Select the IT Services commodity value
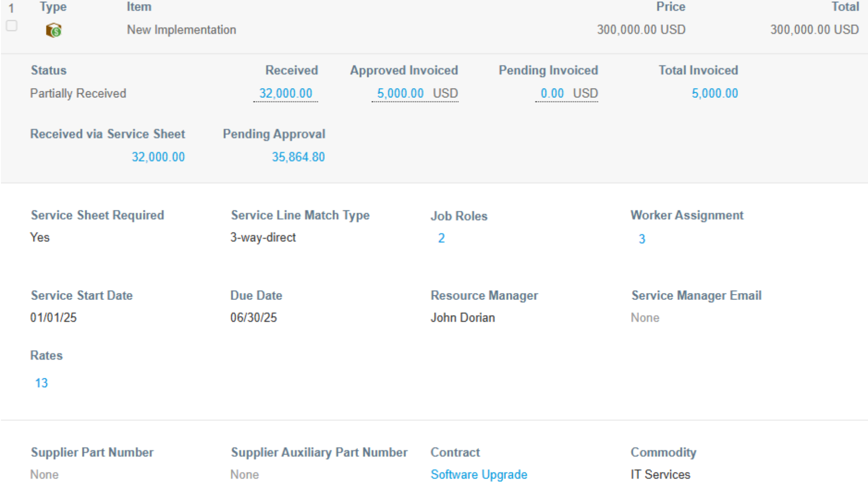Image resolution: width=868 pixels, height=497 pixels. [x=660, y=475]
